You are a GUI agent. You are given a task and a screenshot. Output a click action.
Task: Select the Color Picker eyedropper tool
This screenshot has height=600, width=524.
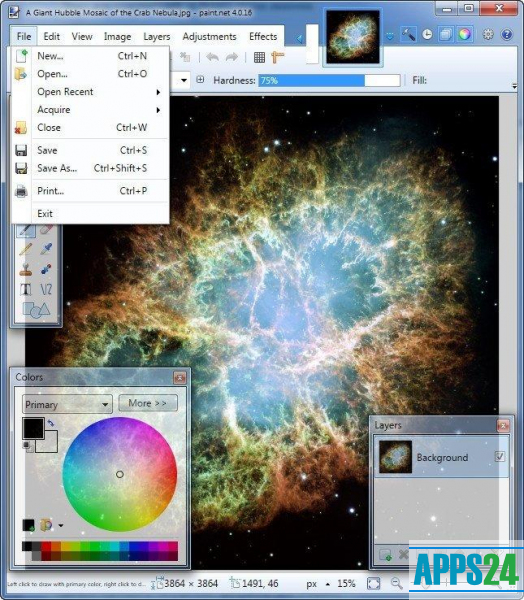[46, 249]
